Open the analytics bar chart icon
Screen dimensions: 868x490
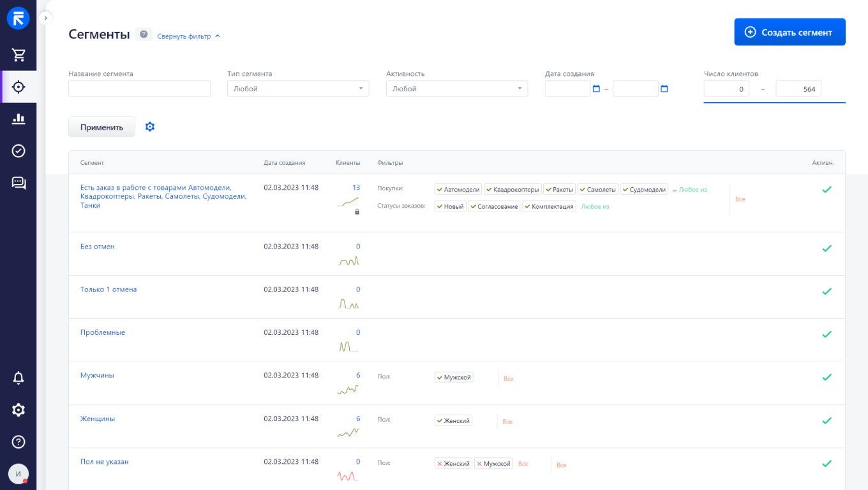click(18, 119)
